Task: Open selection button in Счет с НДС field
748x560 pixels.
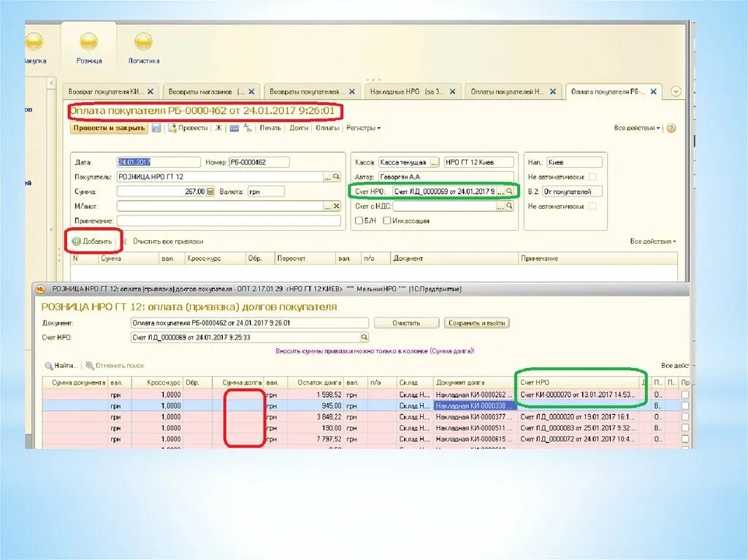Action: coord(500,206)
